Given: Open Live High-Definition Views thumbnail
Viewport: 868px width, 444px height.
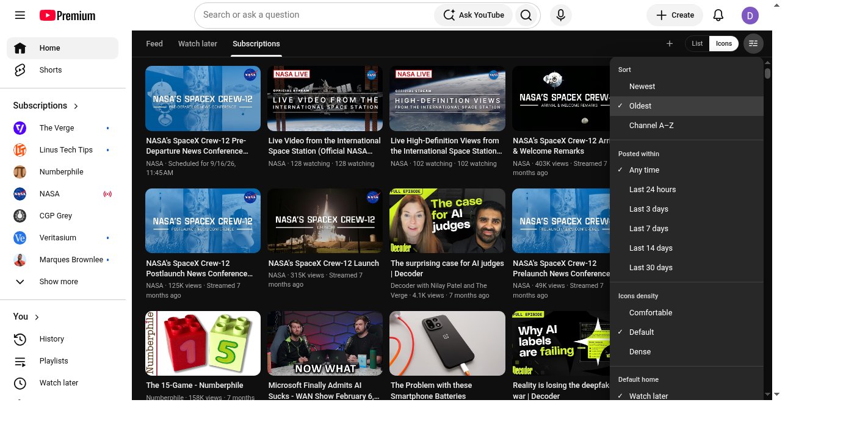Looking at the screenshot, I should point(447,99).
